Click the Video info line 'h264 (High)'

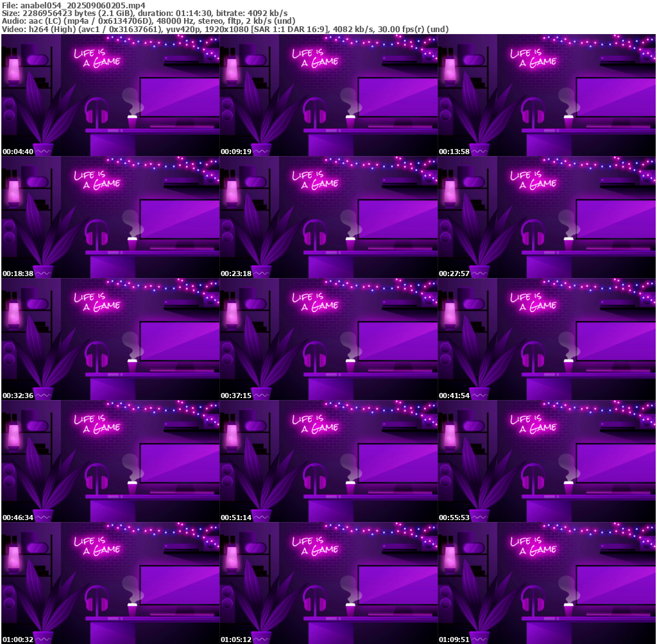(53, 30)
